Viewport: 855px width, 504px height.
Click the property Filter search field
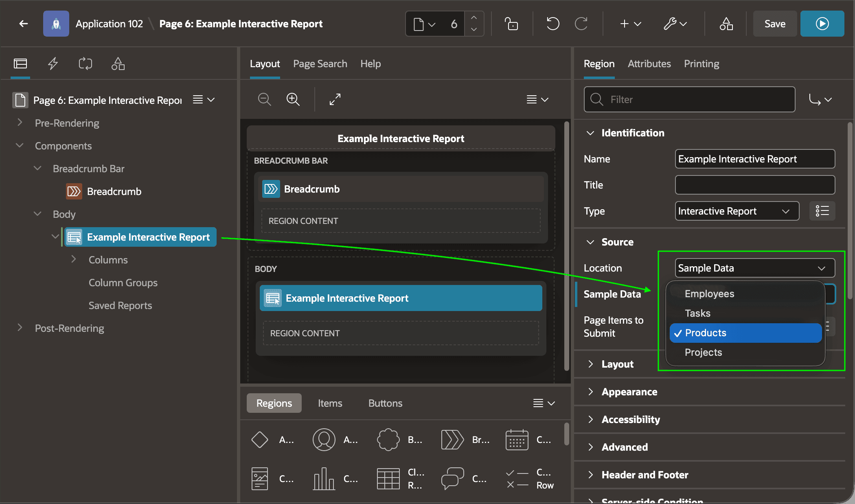(x=689, y=99)
